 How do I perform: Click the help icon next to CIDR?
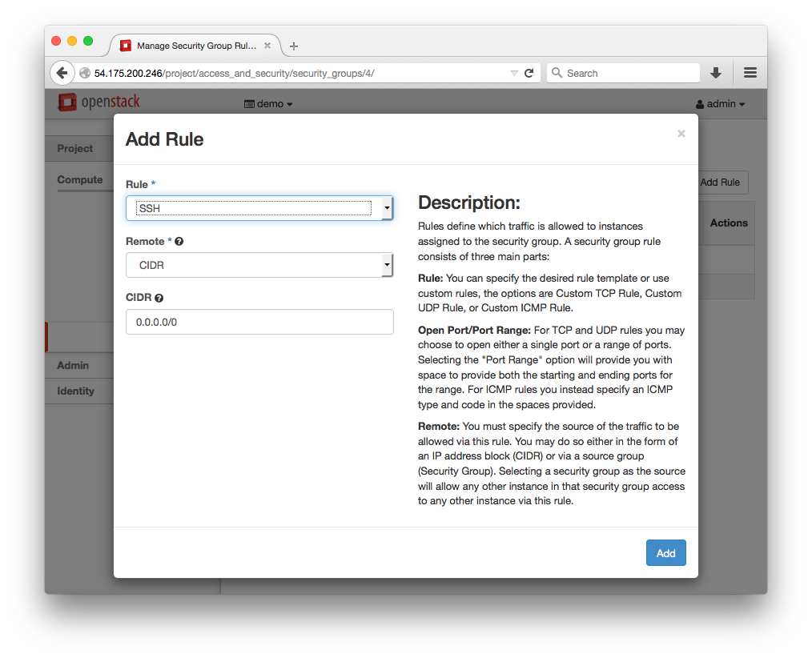point(159,298)
